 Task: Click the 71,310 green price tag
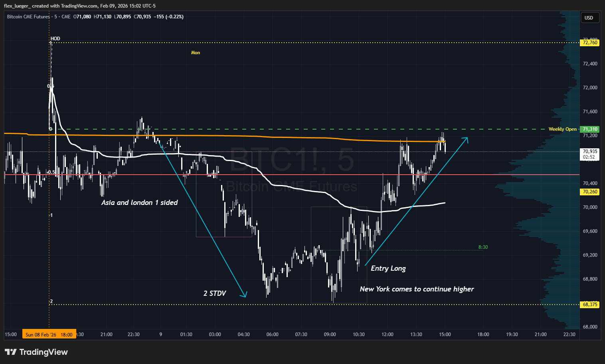[590, 129]
